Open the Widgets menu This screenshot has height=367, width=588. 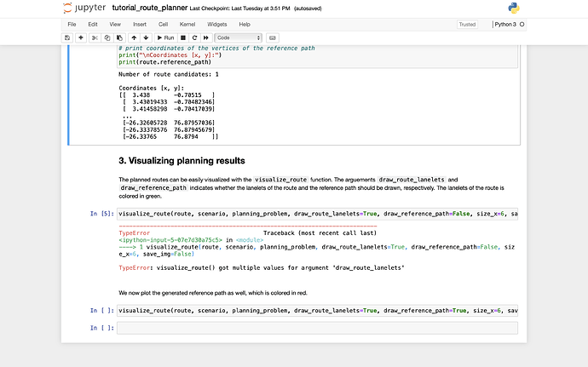coord(216,25)
